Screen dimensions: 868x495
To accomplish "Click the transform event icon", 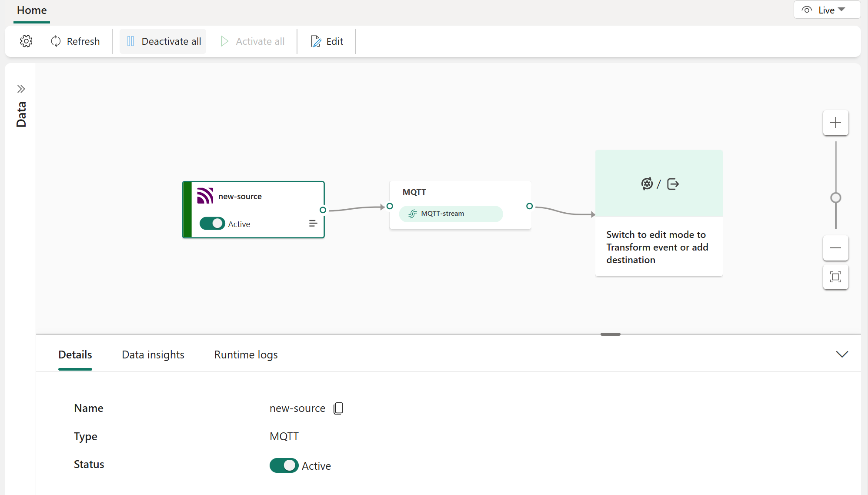I will [x=647, y=184].
